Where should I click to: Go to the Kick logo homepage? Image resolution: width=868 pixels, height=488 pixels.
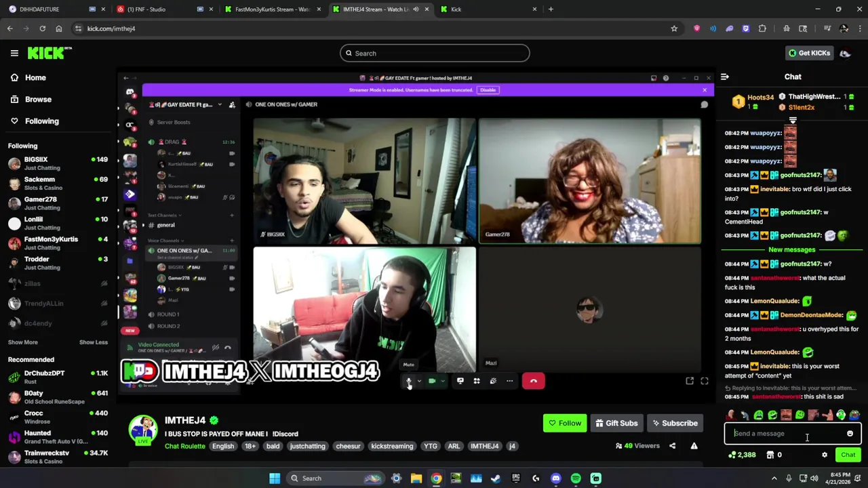pyautogui.click(x=50, y=53)
